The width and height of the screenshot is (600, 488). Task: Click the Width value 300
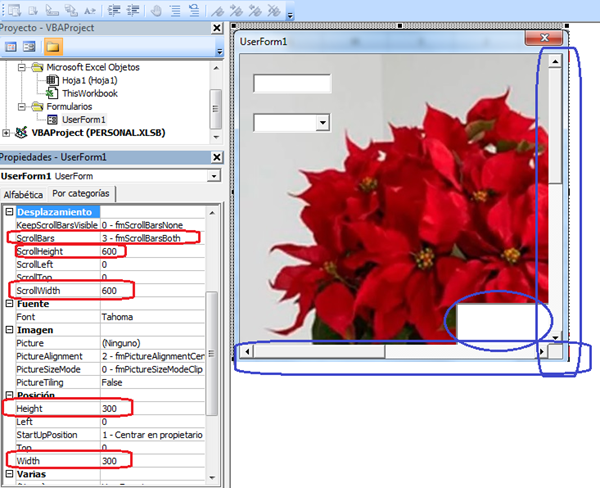[x=109, y=461]
